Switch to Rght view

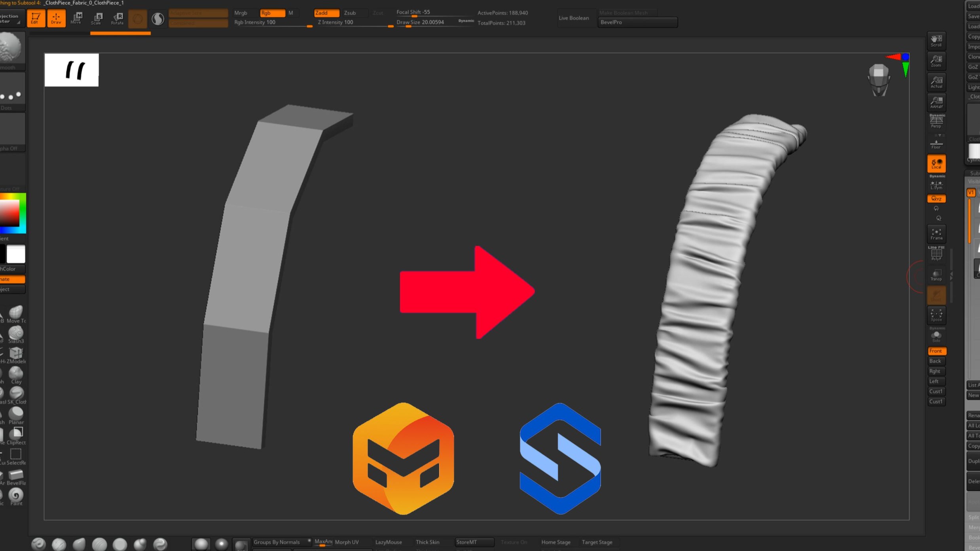point(936,371)
